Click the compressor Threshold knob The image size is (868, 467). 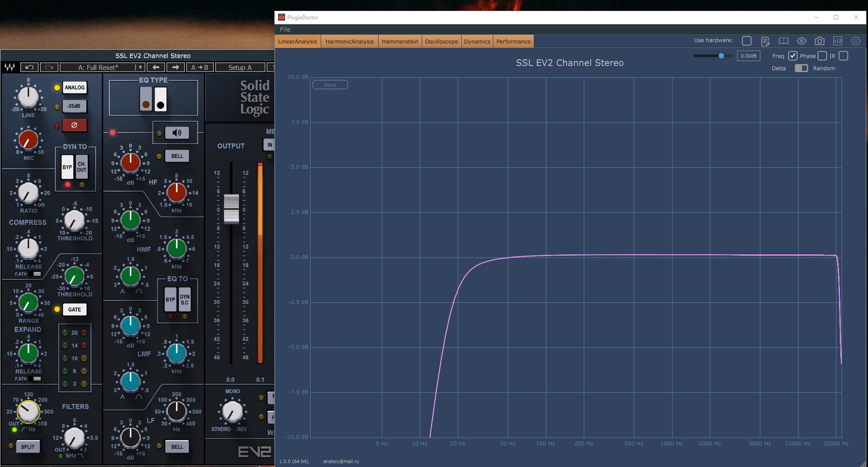click(74, 220)
